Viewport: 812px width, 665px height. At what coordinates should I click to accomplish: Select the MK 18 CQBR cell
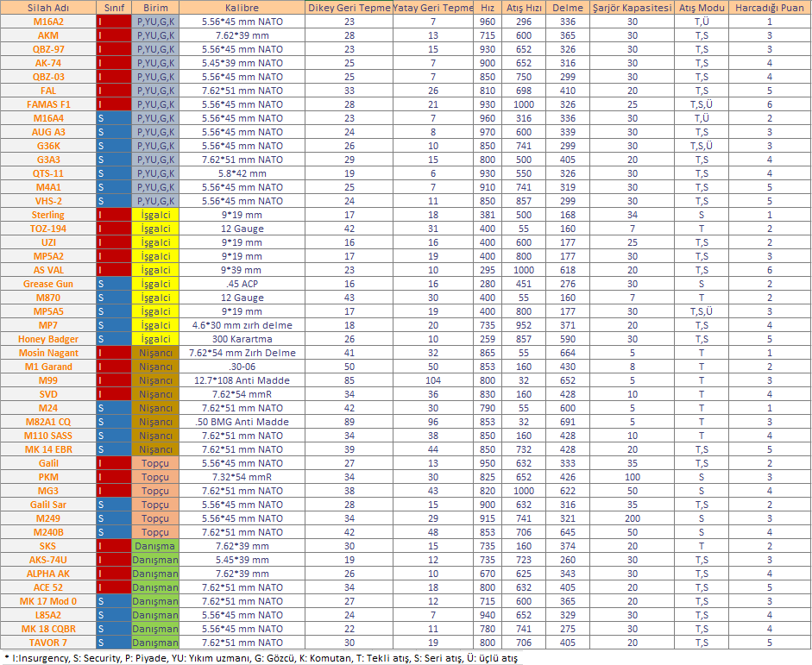(x=48, y=629)
